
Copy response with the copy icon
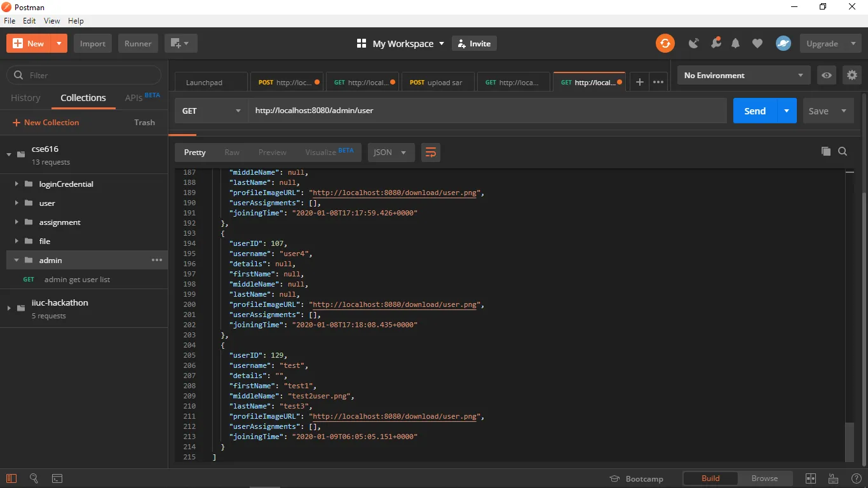point(825,151)
